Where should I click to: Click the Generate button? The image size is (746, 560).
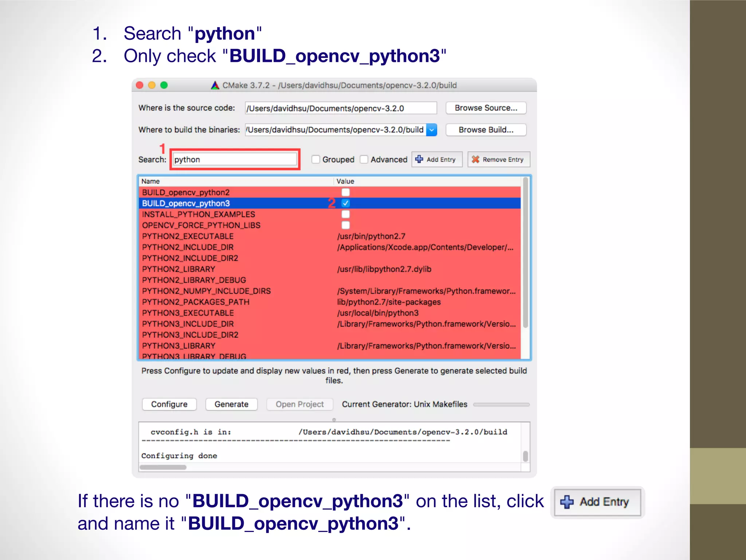coord(231,404)
